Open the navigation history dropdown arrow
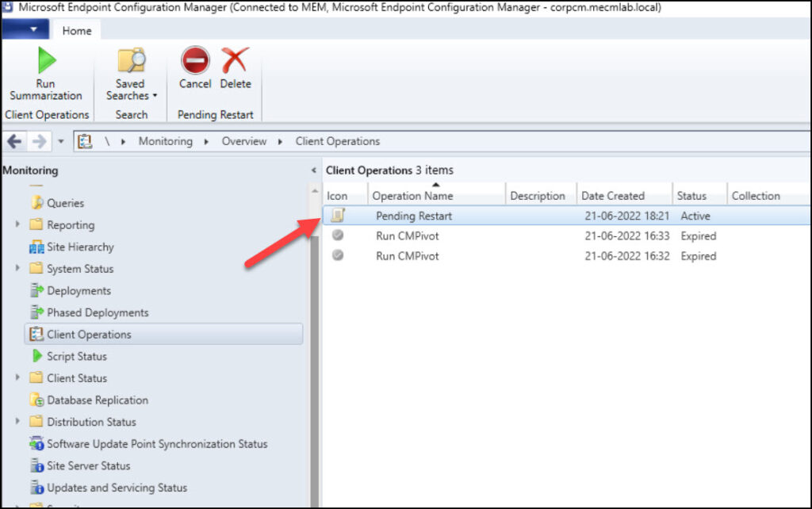The height and width of the screenshot is (509, 812). [x=60, y=141]
